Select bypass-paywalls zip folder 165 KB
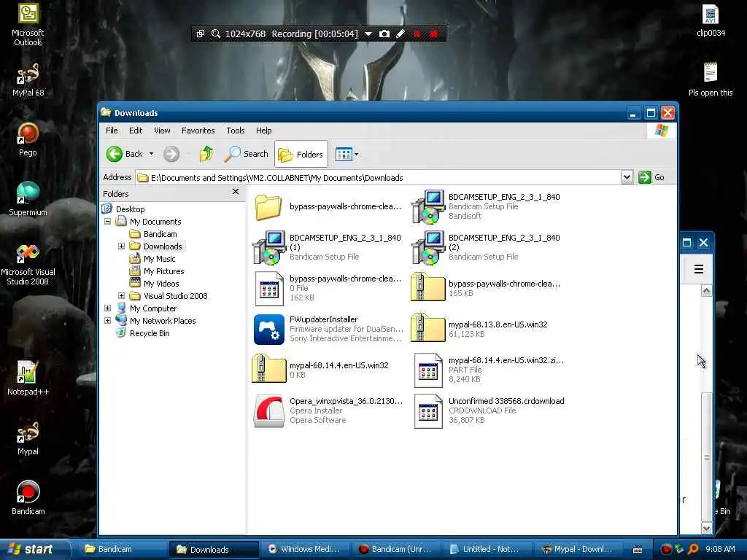Image resolution: width=747 pixels, height=560 pixels. click(486, 288)
